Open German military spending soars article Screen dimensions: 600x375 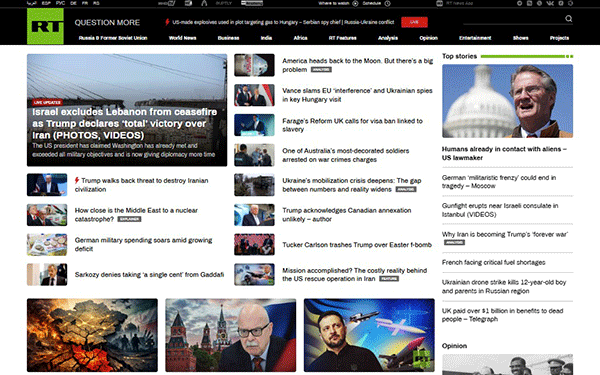pos(143,245)
